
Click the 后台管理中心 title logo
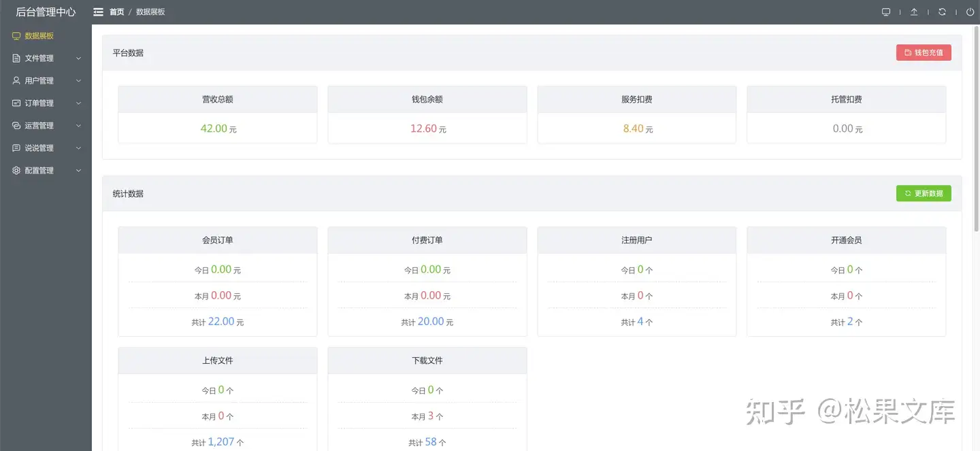pos(46,12)
